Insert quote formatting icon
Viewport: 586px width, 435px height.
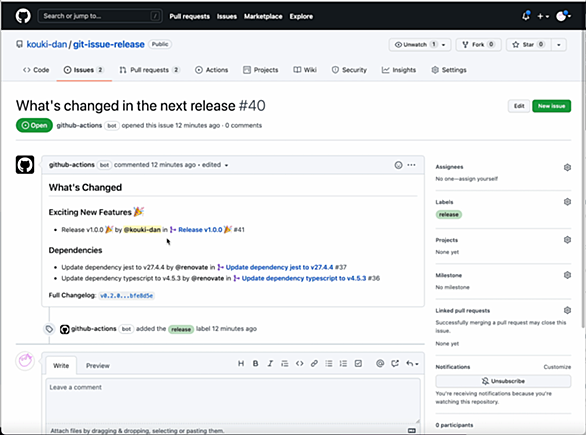[x=285, y=363]
